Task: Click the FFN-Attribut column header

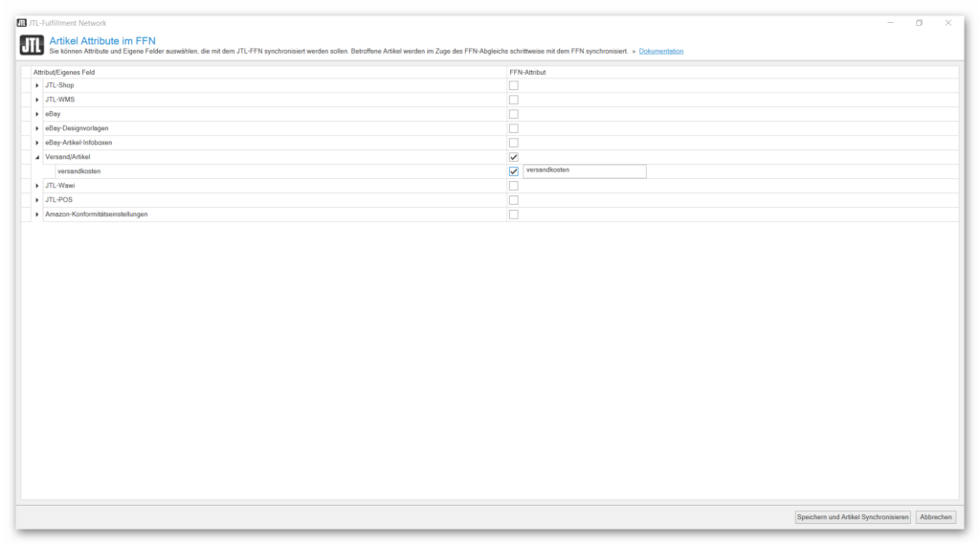Action: tap(527, 72)
